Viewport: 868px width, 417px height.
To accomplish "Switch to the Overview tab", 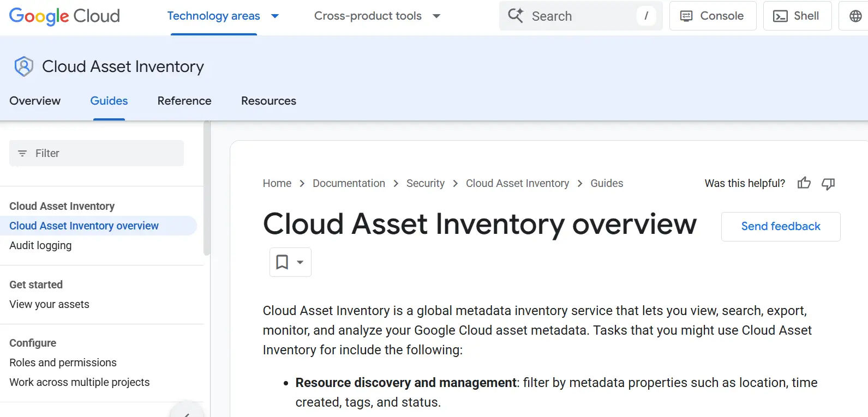I will (x=35, y=101).
